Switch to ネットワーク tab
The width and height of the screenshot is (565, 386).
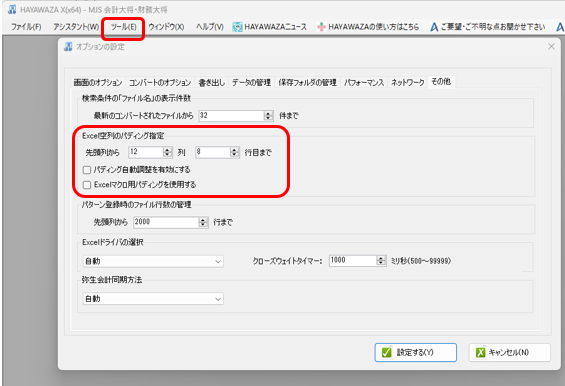coord(408,83)
